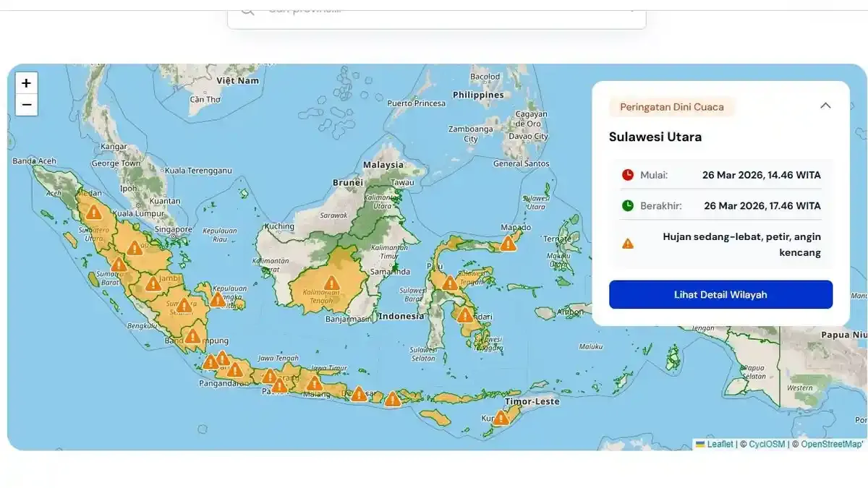The width and height of the screenshot is (868, 488).
Task: Click the Malaysia label on Borneo
Action: click(383, 165)
